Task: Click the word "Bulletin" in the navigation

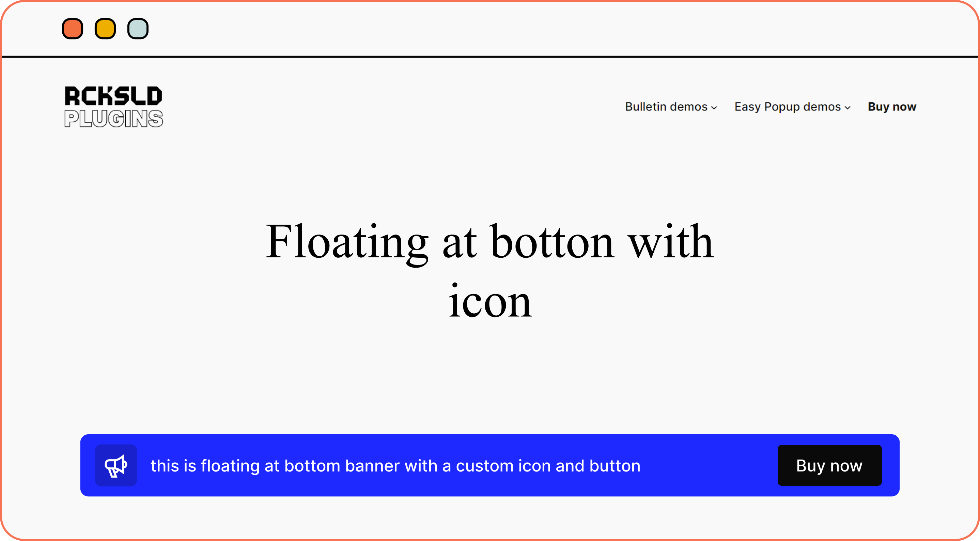Action: [x=645, y=107]
